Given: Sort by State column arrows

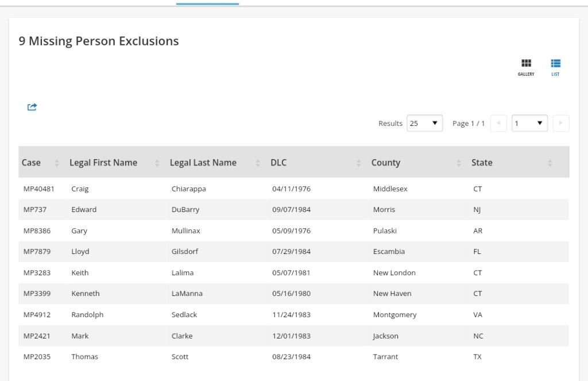Looking at the screenshot, I should coord(550,163).
